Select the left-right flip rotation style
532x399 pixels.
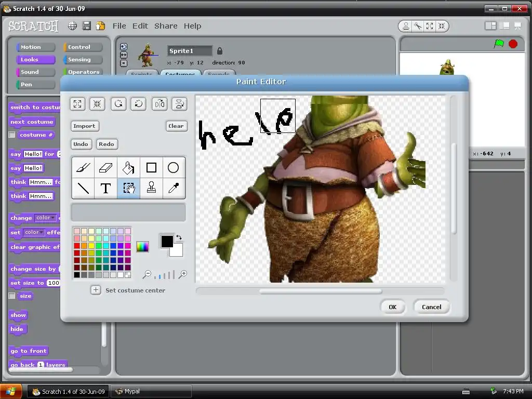click(x=124, y=55)
